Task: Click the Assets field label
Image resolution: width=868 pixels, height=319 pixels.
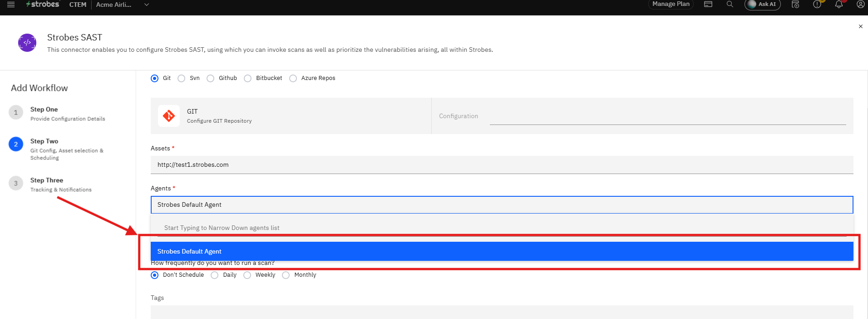Action: pos(160,148)
